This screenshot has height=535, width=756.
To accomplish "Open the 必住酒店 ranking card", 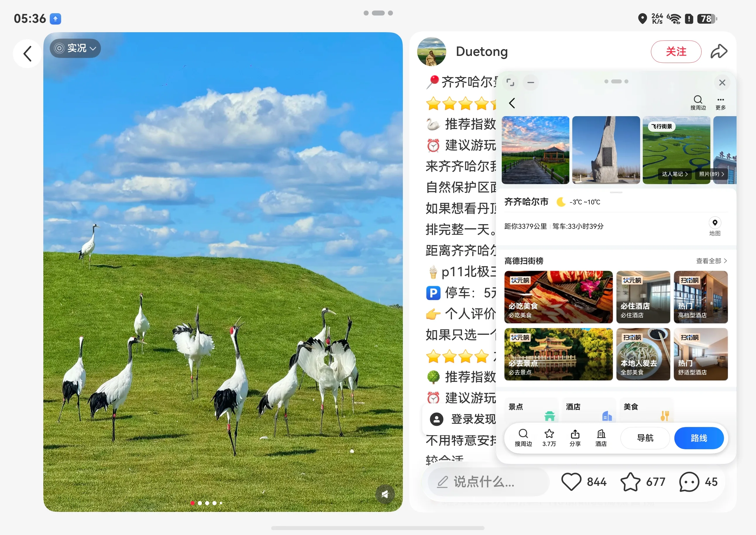I will coord(643,297).
